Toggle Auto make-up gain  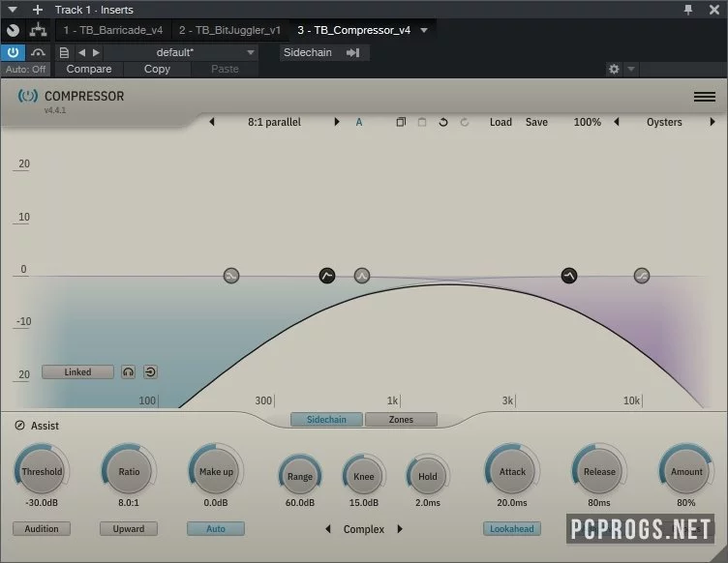[216, 529]
